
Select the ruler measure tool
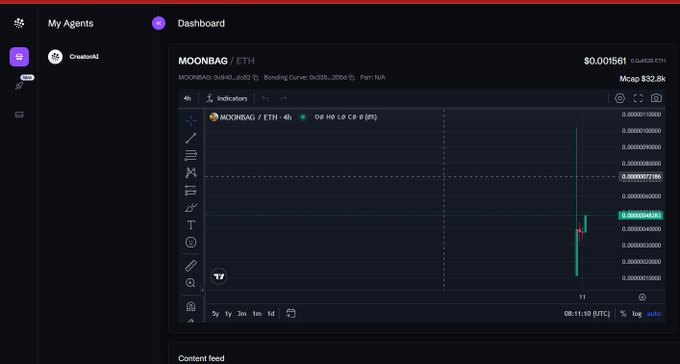pyautogui.click(x=191, y=266)
